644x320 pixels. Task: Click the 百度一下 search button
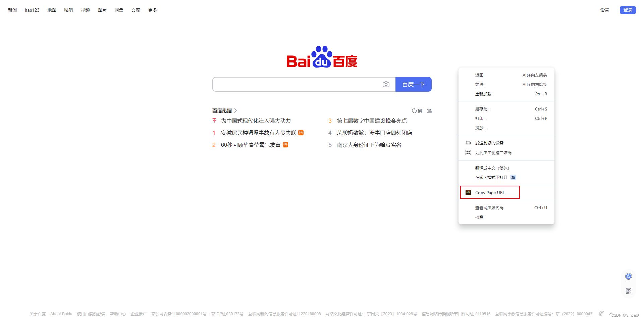[414, 84]
